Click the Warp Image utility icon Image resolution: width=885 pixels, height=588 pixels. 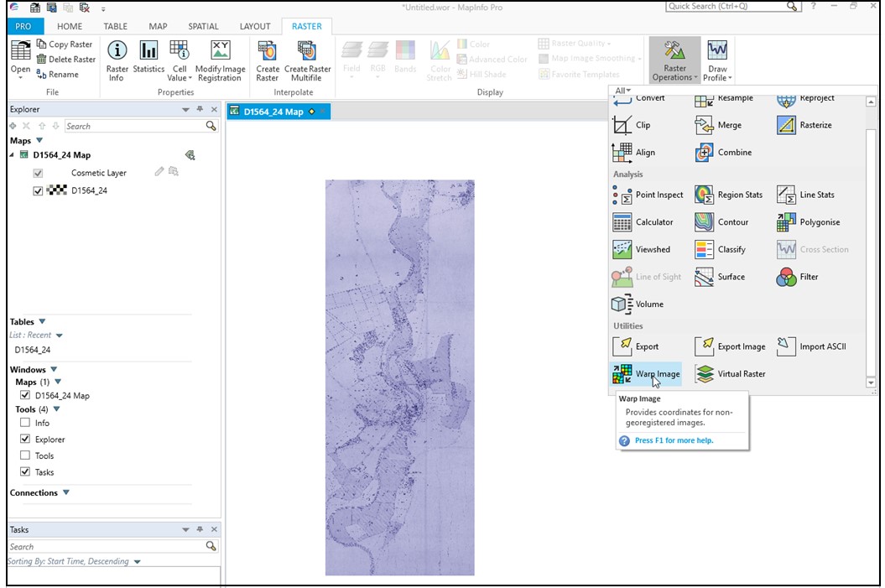[x=622, y=374]
